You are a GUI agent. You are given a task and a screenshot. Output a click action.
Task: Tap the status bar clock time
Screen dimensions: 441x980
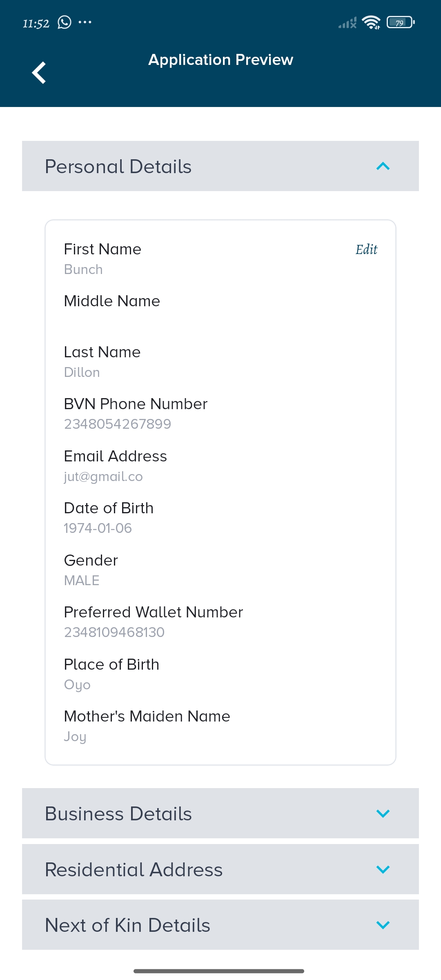pyautogui.click(x=36, y=24)
